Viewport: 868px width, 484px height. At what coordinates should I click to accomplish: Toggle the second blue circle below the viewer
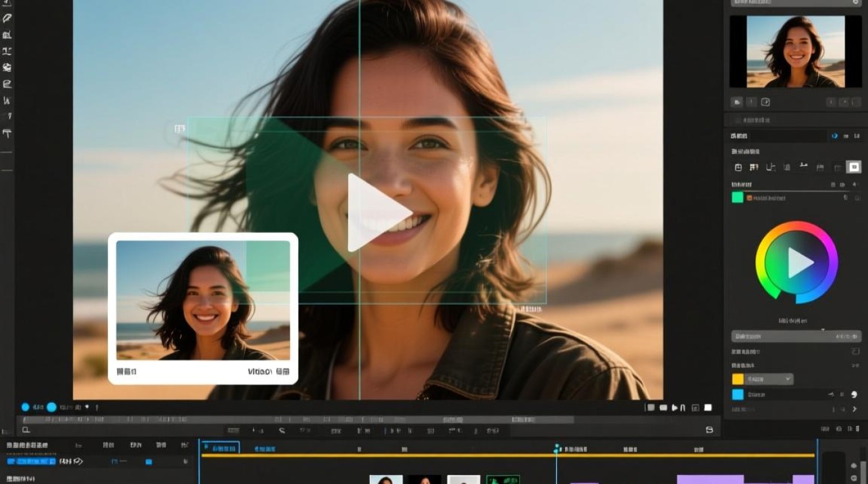click(52, 407)
